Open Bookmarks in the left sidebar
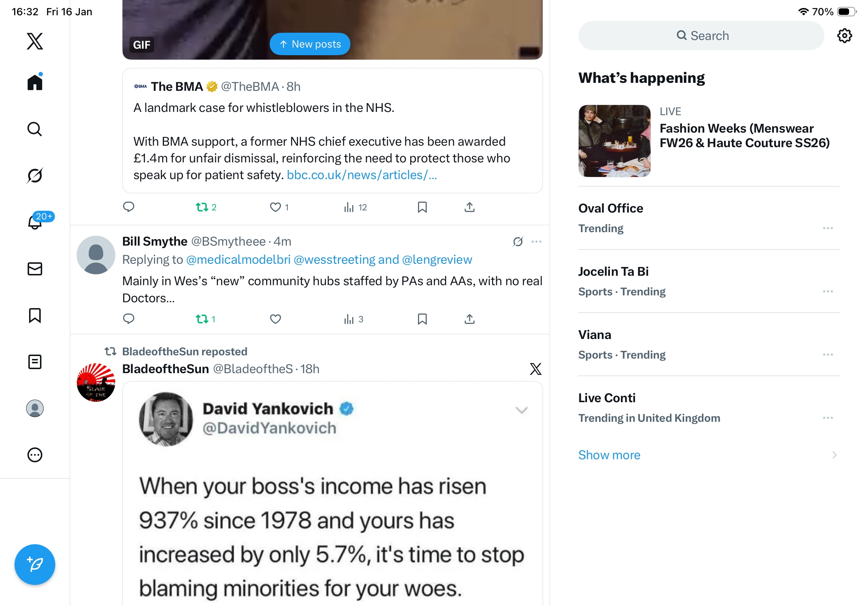868x606 pixels. (x=35, y=315)
